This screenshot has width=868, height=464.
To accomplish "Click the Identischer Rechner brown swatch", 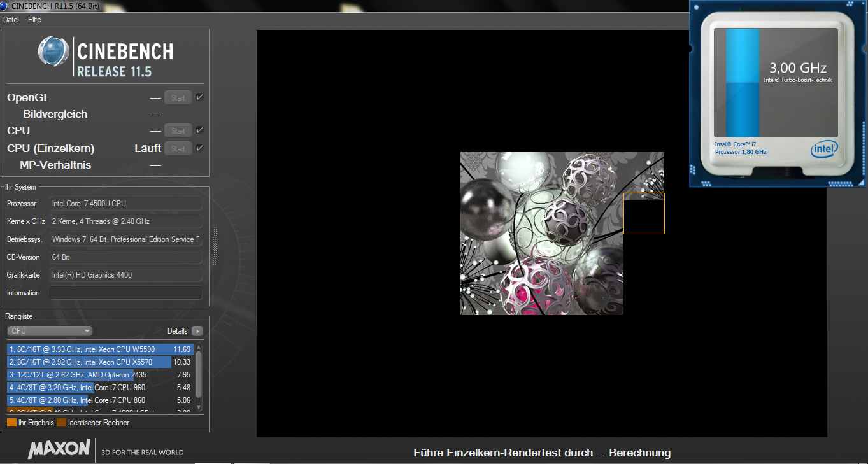I will pos(61,423).
